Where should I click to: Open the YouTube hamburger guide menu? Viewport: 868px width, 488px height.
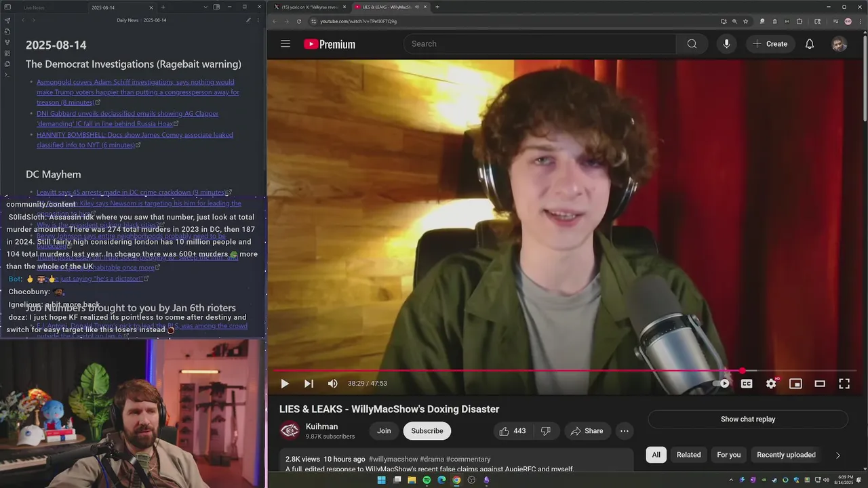285,44
